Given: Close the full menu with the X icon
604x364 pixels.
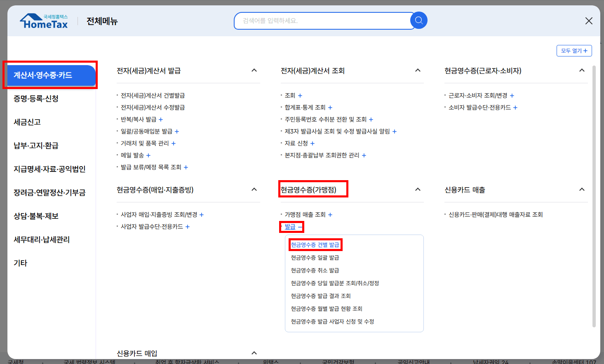Looking at the screenshot, I should (x=588, y=20).
